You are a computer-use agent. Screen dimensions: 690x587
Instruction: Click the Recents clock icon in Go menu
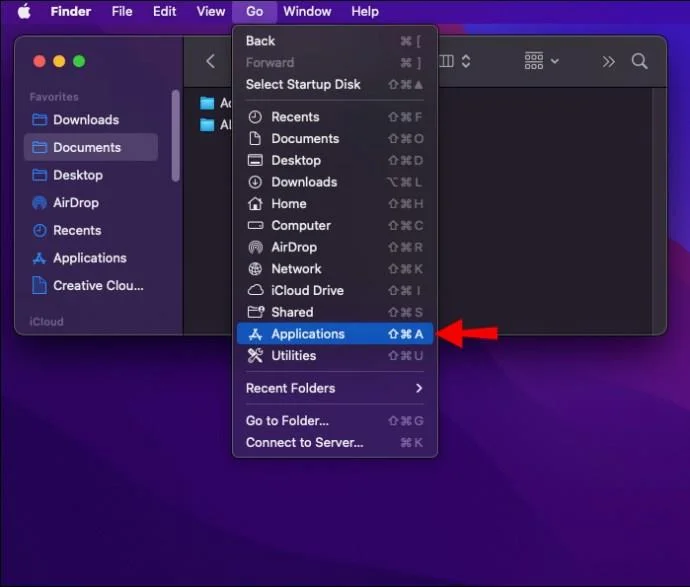255,117
